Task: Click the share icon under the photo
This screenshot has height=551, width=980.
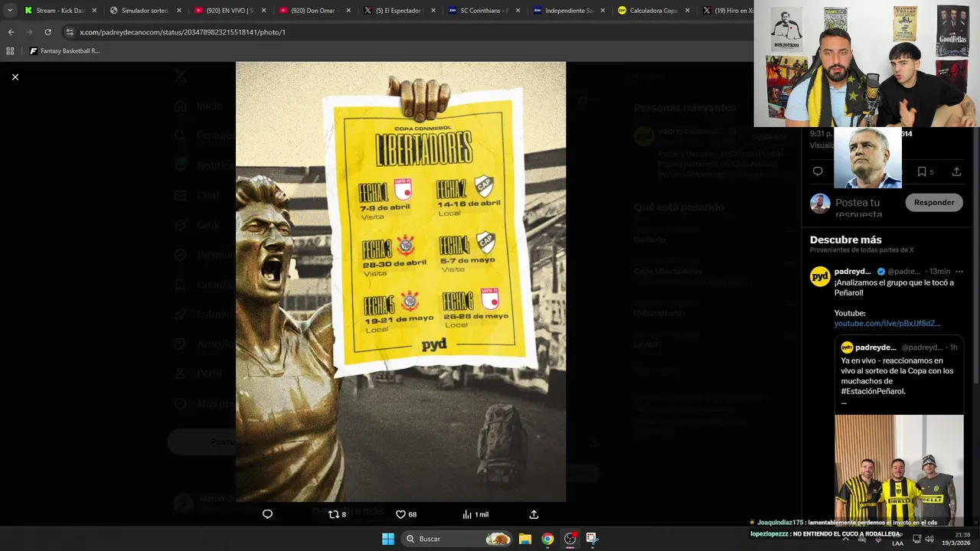Action: pos(534,514)
